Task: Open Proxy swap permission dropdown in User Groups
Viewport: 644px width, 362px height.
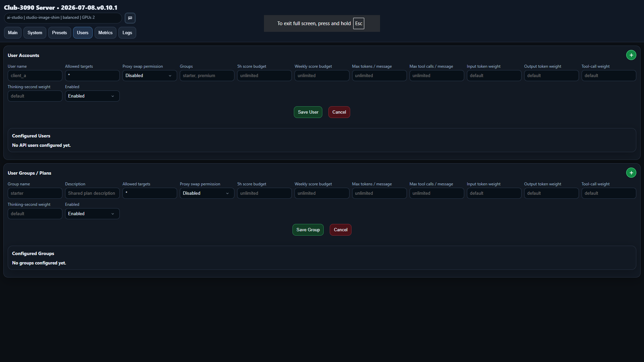Action: click(207, 193)
